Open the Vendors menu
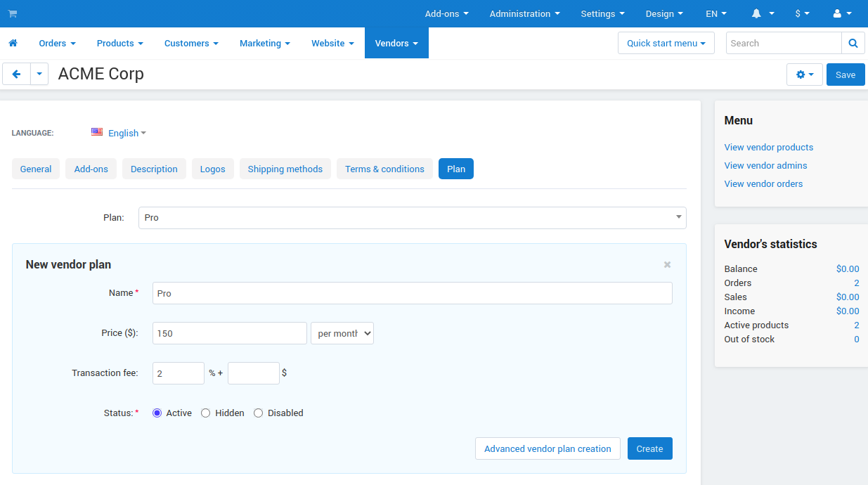Screen dimensions: 868x485 [396, 43]
